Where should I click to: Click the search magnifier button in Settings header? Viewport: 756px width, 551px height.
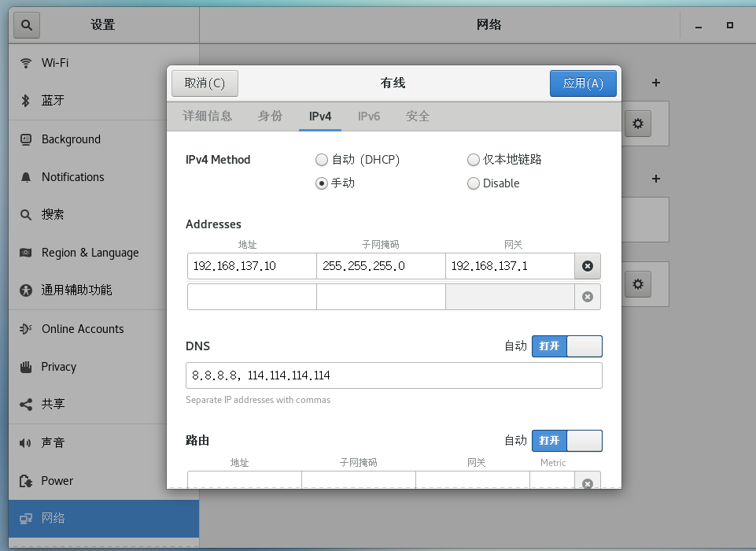[27, 25]
